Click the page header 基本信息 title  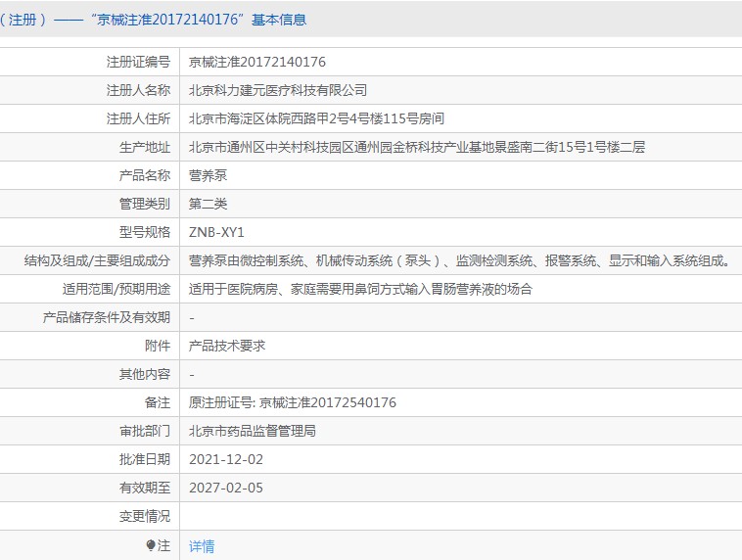(278, 19)
